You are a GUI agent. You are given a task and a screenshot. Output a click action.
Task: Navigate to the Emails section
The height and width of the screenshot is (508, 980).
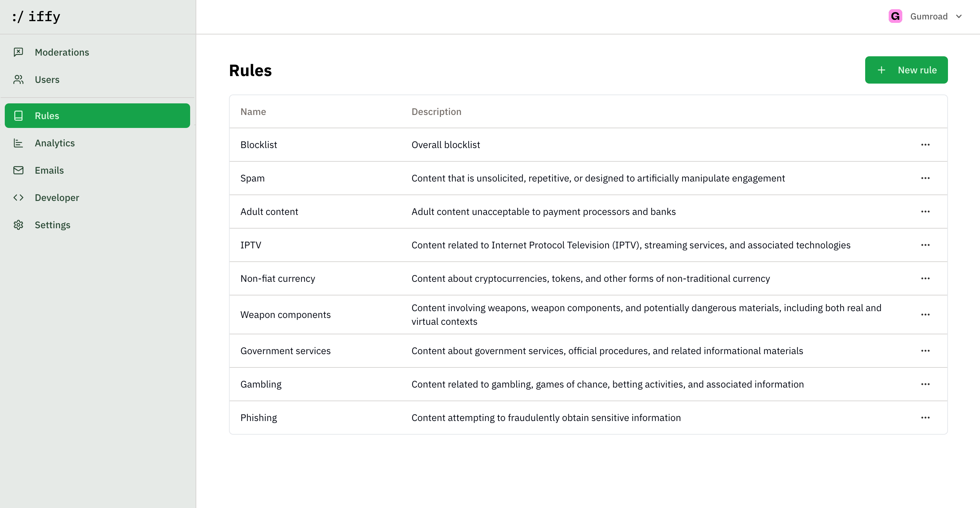(49, 170)
